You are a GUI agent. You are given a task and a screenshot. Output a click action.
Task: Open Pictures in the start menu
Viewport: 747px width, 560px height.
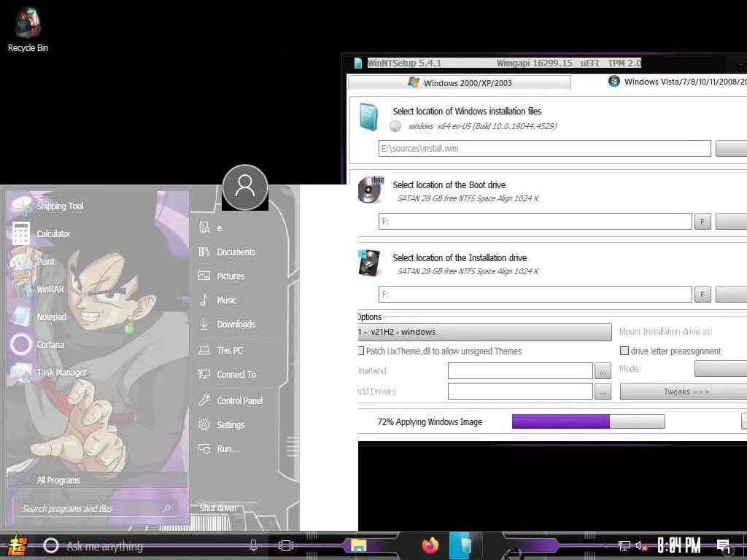(222, 276)
